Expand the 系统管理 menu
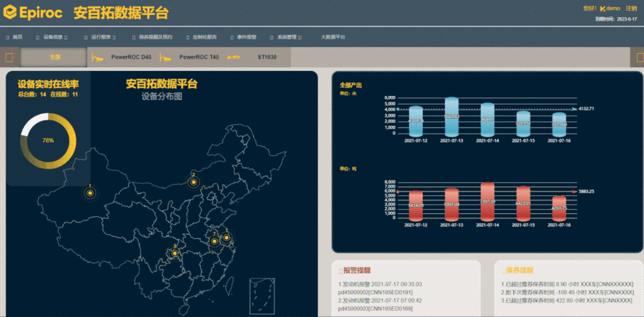 point(288,36)
